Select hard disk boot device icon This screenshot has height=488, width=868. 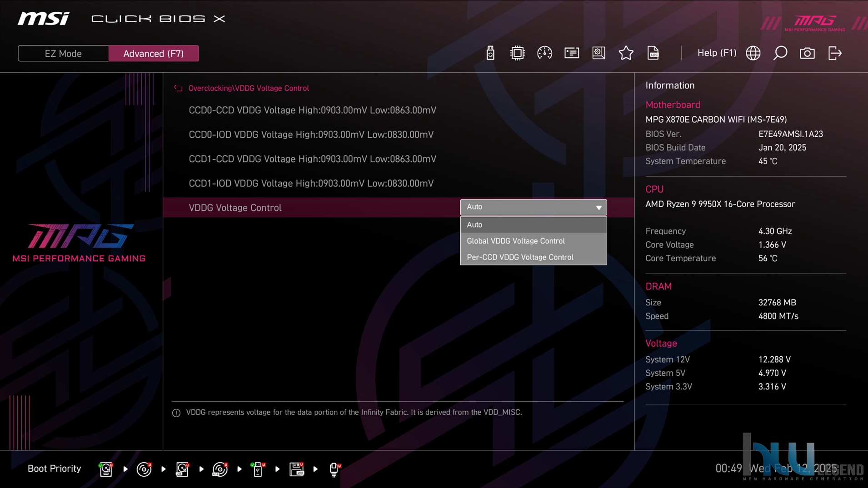click(x=106, y=469)
